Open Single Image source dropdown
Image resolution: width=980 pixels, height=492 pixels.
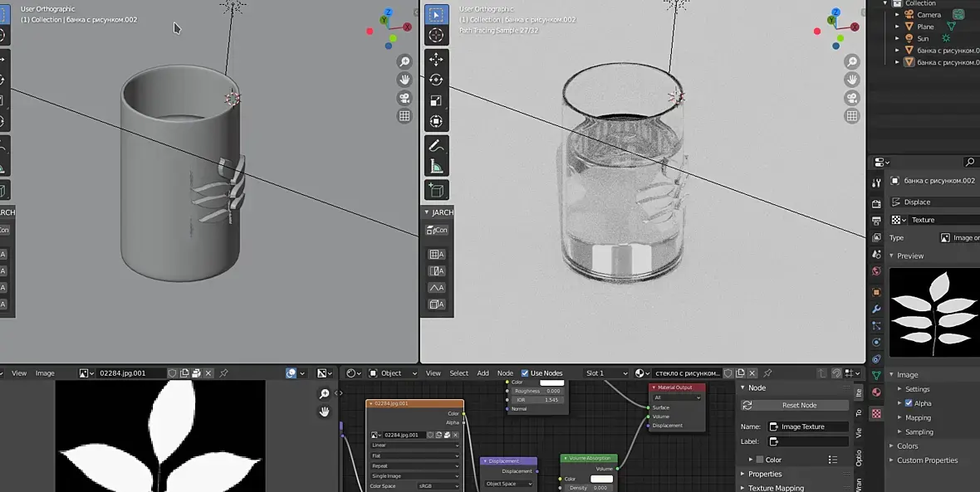coord(414,475)
